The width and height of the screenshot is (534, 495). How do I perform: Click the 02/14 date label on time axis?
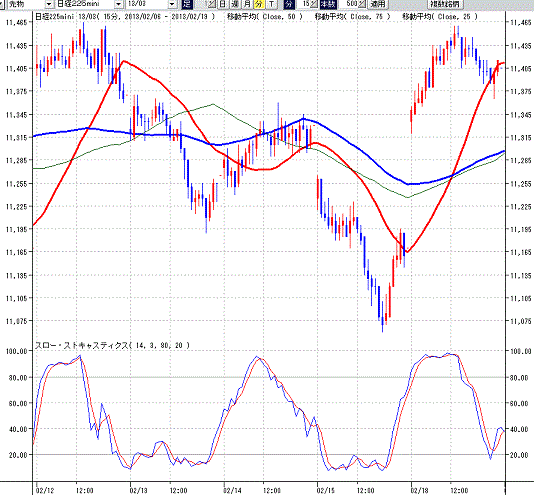pyautogui.click(x=232, y=491)
